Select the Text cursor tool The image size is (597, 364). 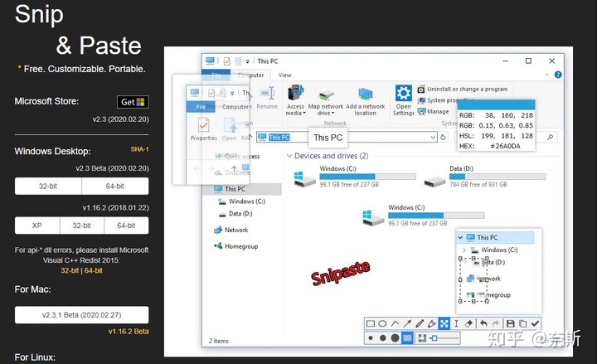(x=456, y=323)
